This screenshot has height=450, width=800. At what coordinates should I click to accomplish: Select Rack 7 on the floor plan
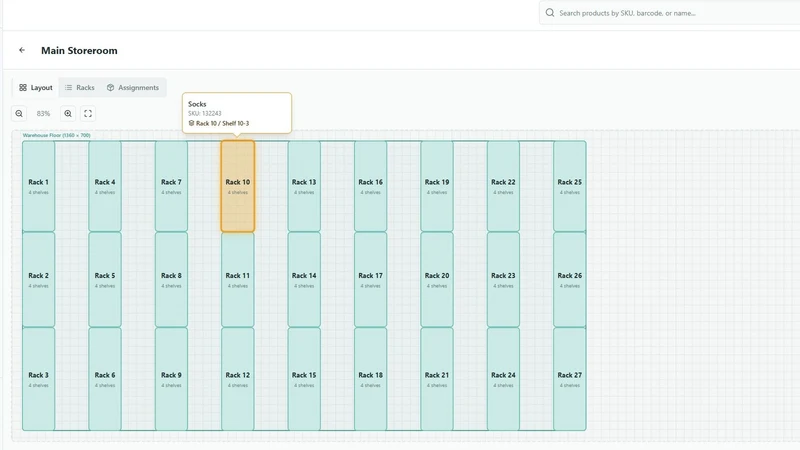(x=171, y=186)
